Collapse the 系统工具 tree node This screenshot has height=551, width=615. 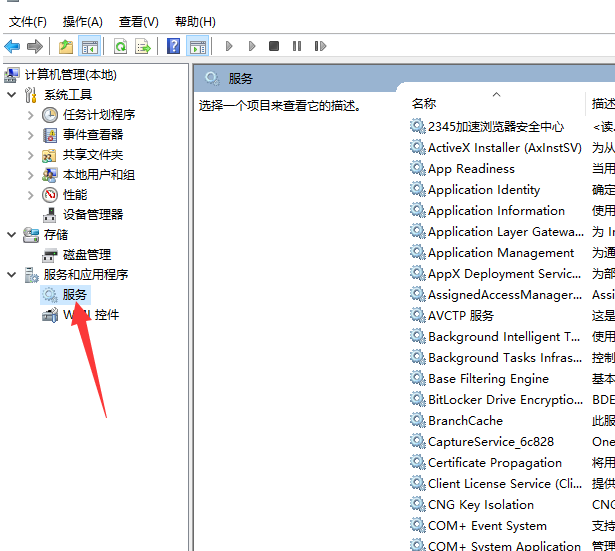click(12, 95)
